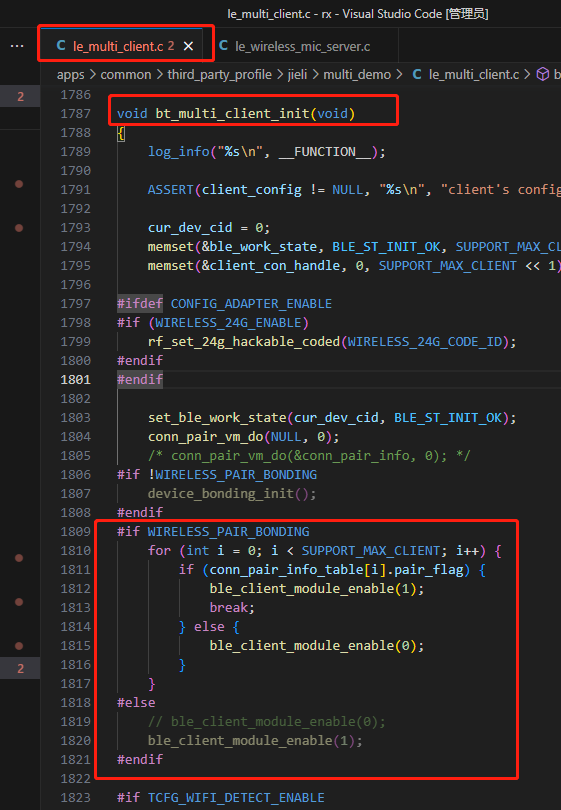Screen dimensions: 561x810
Task: Click '#else' directive on line 1818
Action: tap(136, 703)
